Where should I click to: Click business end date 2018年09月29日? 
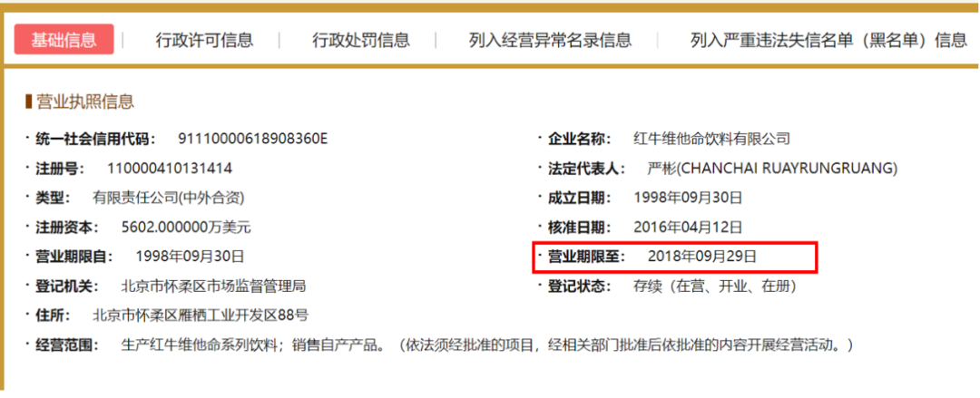[702, 257]
